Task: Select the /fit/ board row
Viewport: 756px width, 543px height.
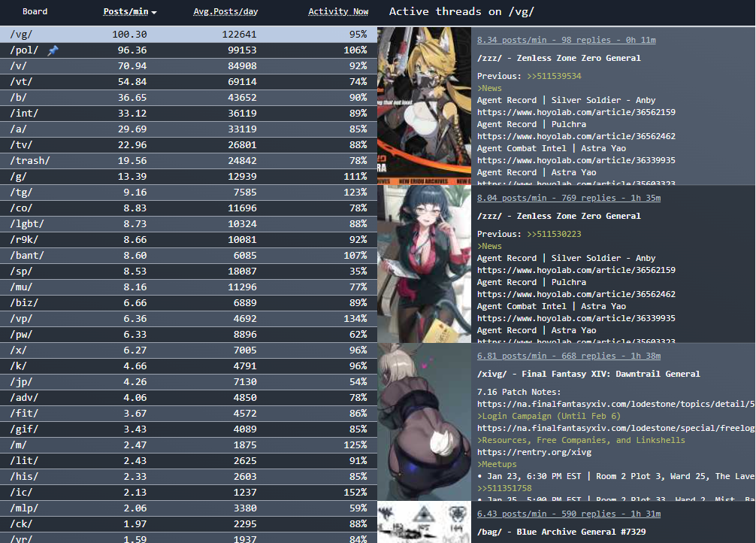Action: coord(189,413)
